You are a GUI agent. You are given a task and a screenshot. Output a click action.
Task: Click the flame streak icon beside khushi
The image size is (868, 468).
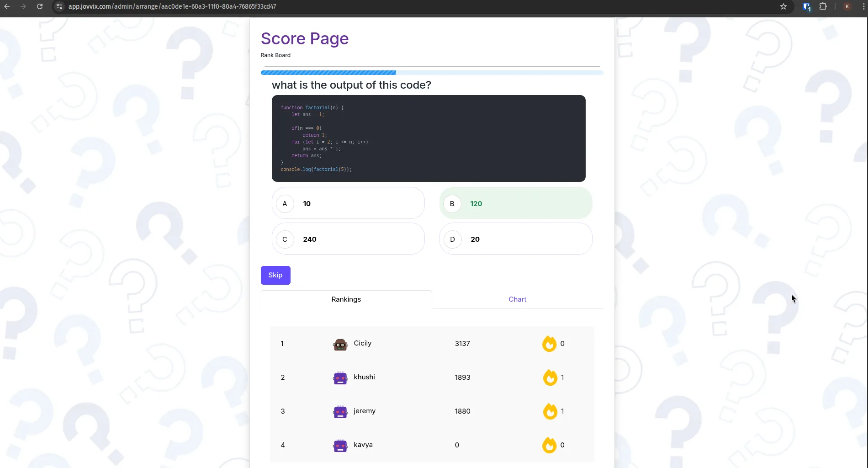point(550,378)
